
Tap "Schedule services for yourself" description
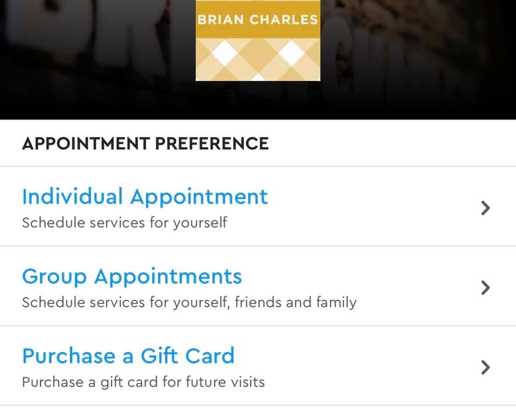124,222
